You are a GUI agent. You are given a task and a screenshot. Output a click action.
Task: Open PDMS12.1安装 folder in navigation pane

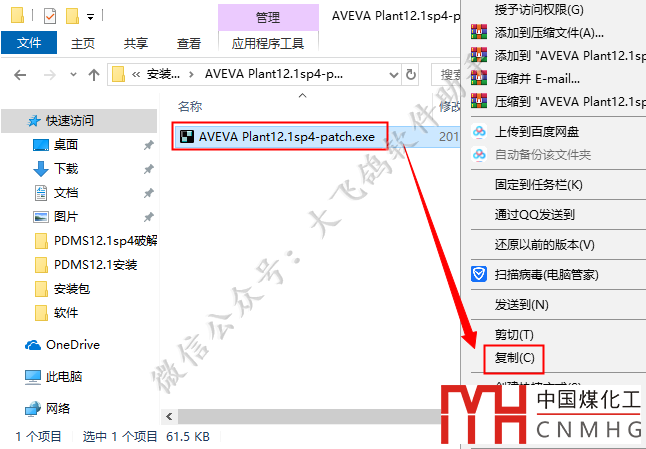(96, 264)
